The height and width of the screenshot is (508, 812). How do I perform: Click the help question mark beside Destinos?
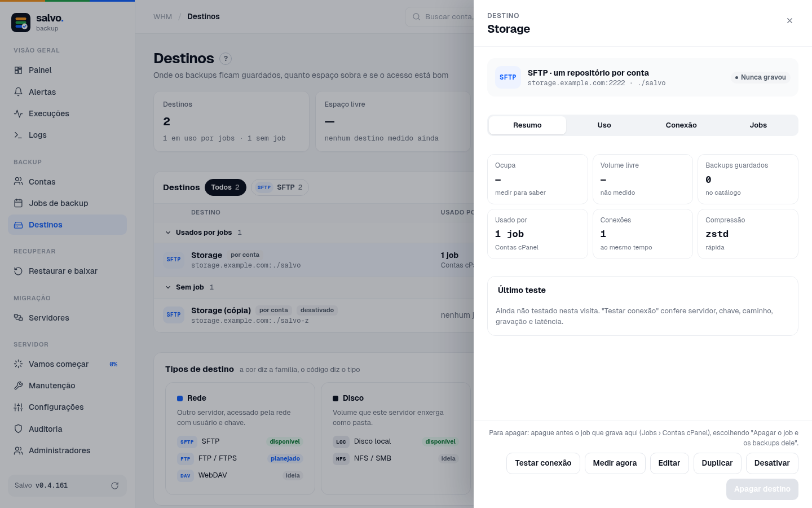coord(226,59)
